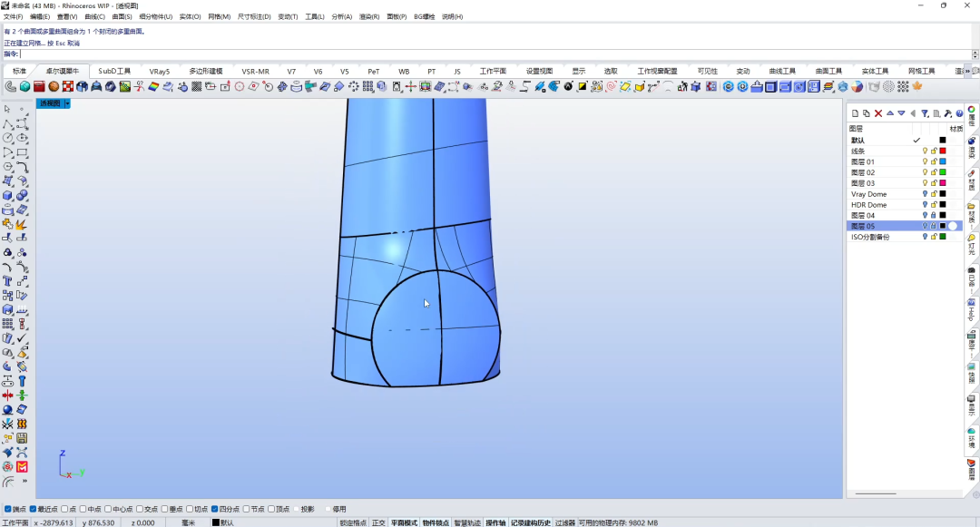The width and height of the screenshot is (980, 527).
Task: Move layer up with the up triangle icon
Action: (x=890, y=113)
